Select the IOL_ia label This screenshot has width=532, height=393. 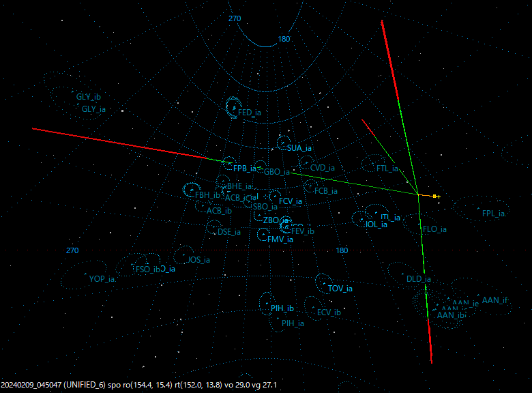(x=376, y=224)
